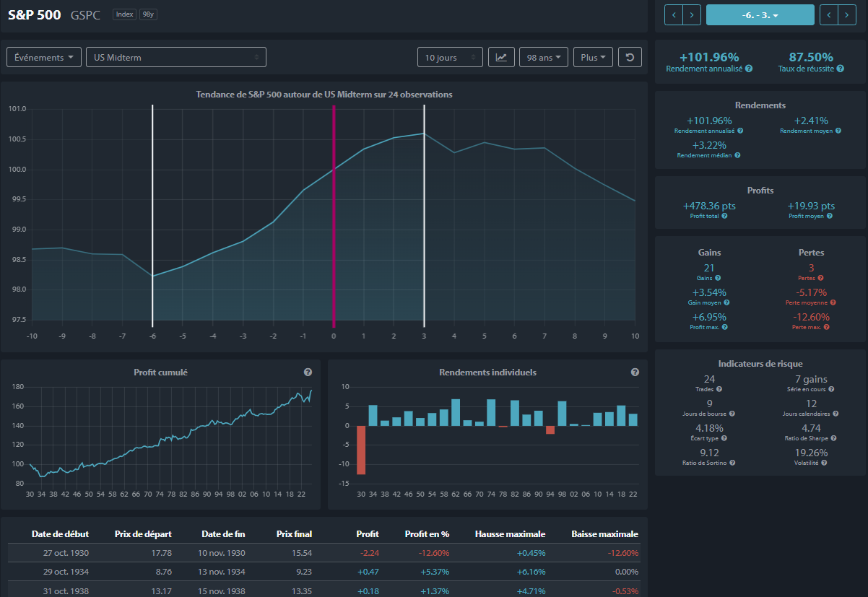
Task: Change the 10 jours window selector
Action: pos(450,57)
